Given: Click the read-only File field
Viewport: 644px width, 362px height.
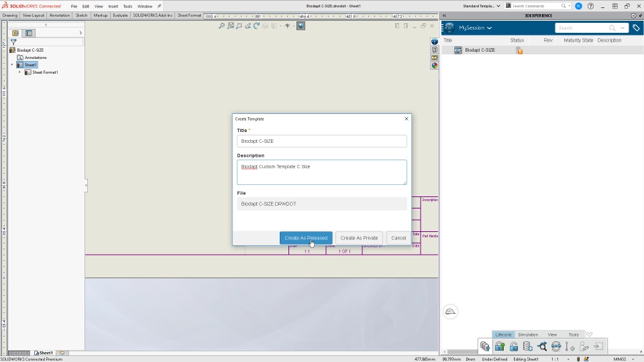Looking at the screenshot, I should 322,204.
